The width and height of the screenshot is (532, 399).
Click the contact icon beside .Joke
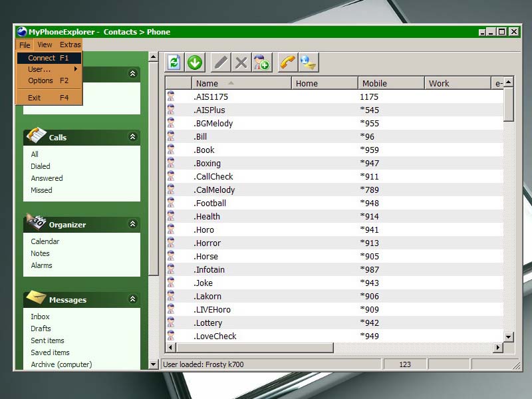click(171, 283)
